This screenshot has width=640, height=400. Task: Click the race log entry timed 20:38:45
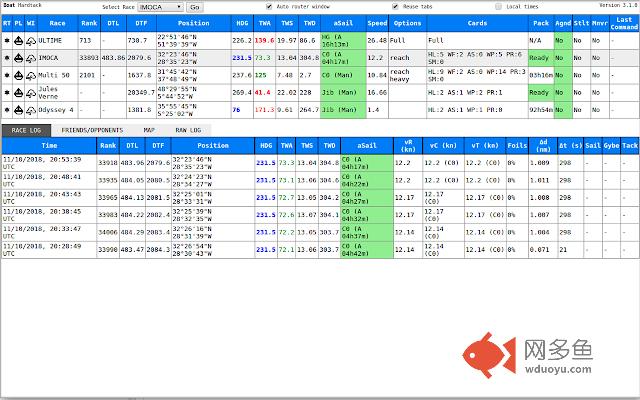pyautogui.click(x=320, y=215)
